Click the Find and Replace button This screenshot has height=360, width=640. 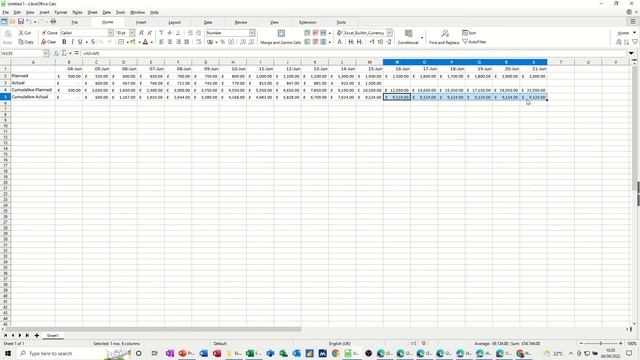coord(444,37)
